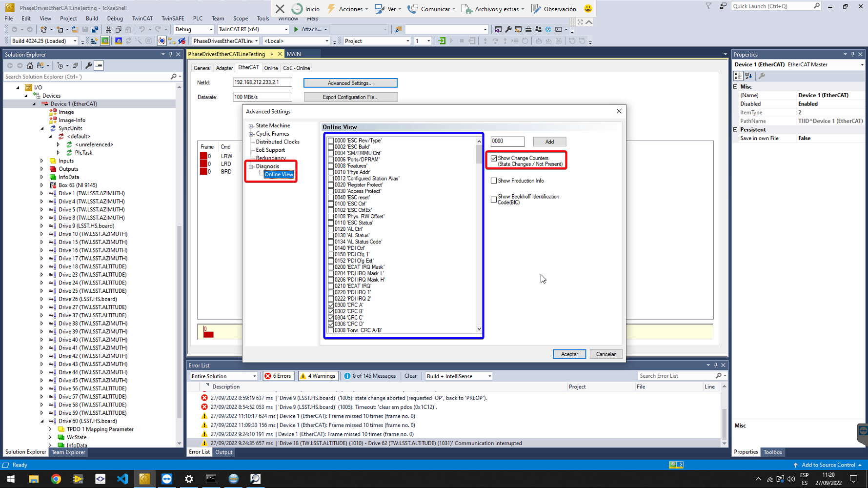The width and height of the screenshot is (868, 488).
Task: Click the Save All toolbar icon
Action: point(95,29)
